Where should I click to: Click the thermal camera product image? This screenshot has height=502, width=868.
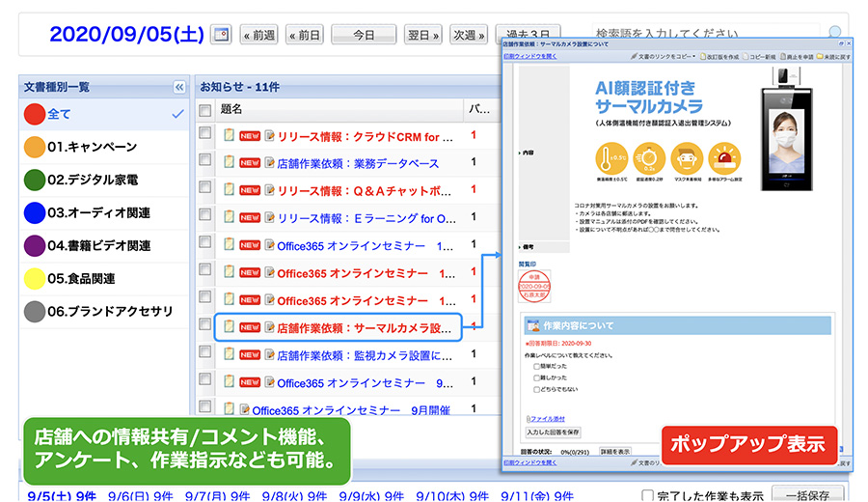point(787,129)
